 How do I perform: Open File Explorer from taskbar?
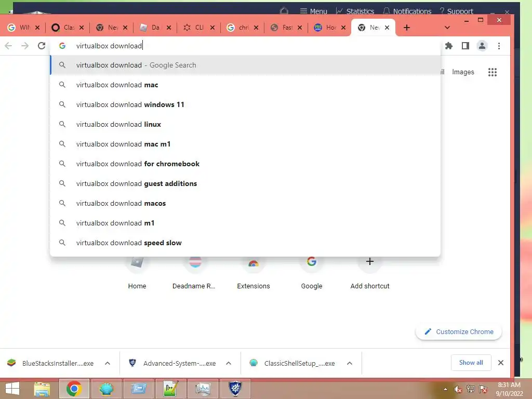tap(42, 389)
